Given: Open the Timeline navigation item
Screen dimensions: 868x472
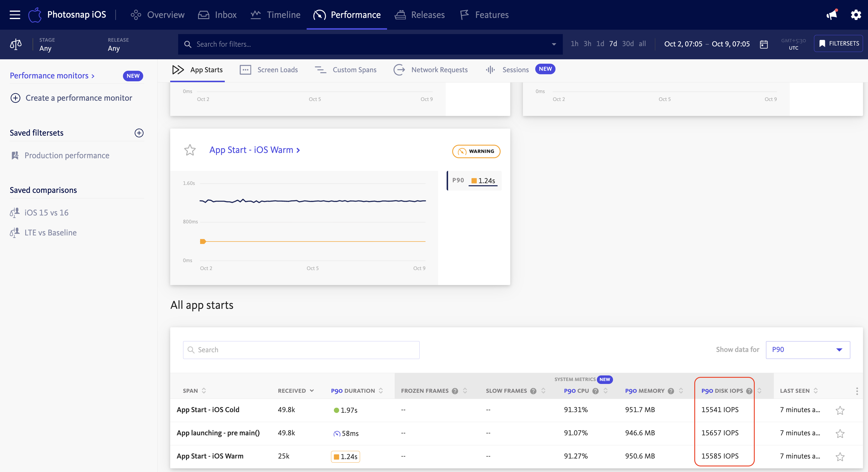Looking at the screenshot, I should pyautogui.click(x=275, y=15).
